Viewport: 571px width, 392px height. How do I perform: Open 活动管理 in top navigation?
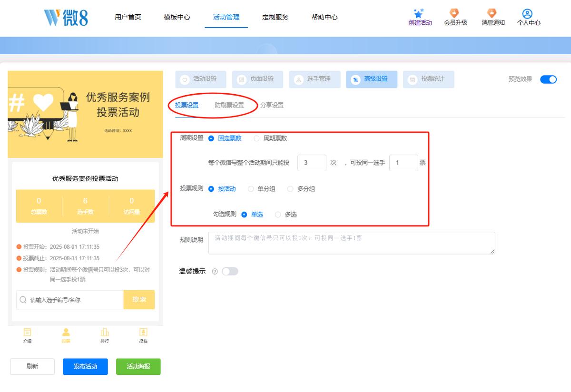pyautogui.click(x=226, y=17)
